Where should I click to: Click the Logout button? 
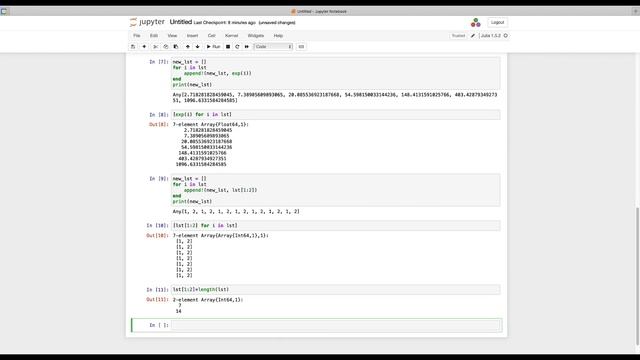(497, 22)
